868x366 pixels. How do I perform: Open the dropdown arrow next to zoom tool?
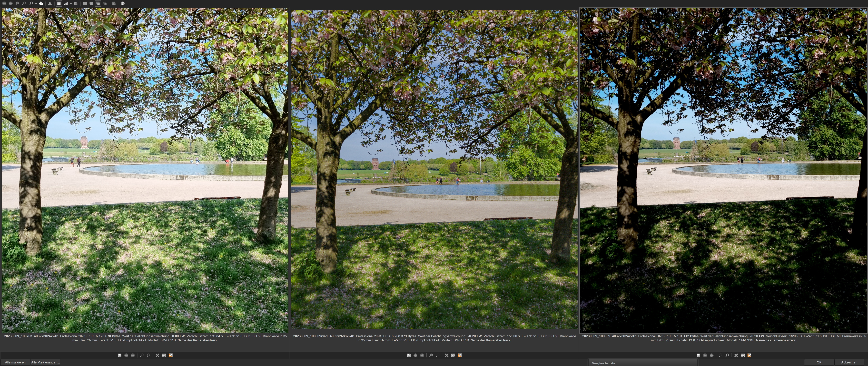pos(36,4)
